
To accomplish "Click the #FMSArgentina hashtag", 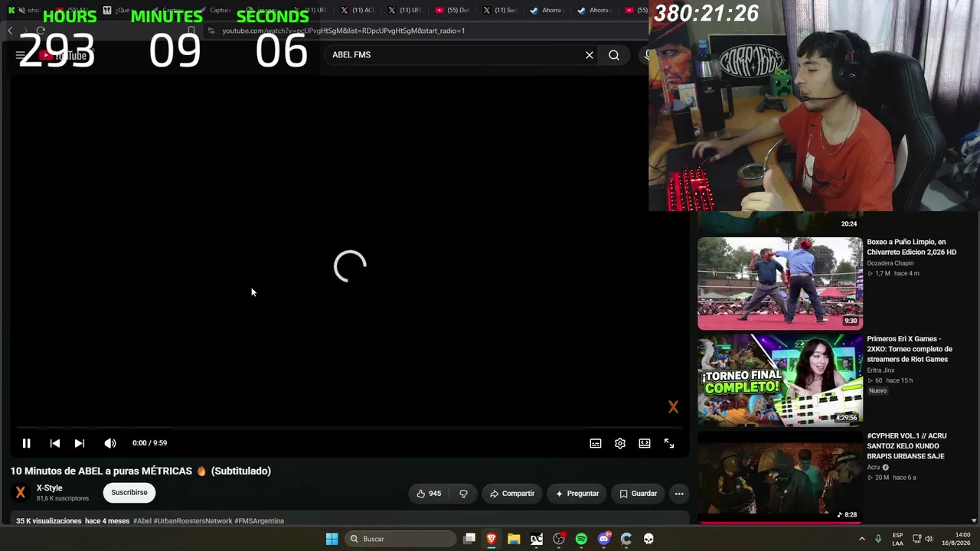I will tap(259, 521).
